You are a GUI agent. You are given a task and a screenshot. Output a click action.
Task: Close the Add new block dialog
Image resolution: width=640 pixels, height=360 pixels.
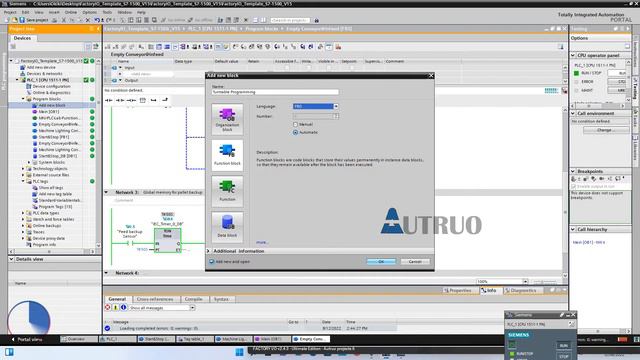(x=431, y=76)
